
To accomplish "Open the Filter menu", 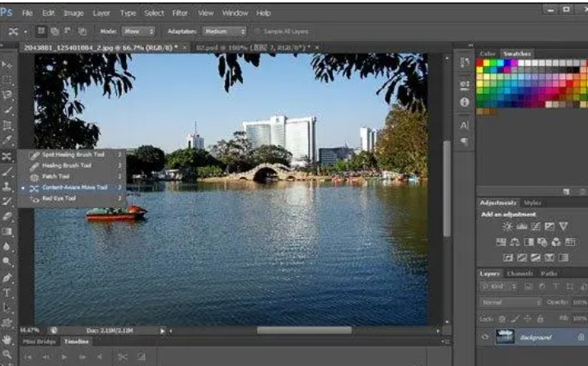I will pyautogui.click(x=180, y=13).
